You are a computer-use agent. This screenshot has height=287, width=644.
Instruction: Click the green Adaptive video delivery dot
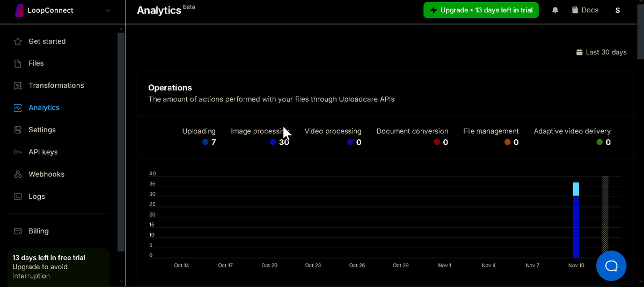click(x=599, y=142)
